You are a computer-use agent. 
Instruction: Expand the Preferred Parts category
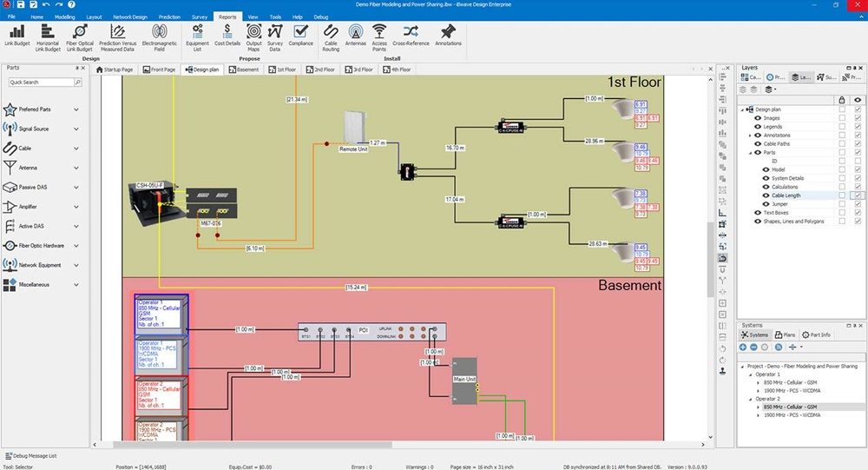click(76, 109)
